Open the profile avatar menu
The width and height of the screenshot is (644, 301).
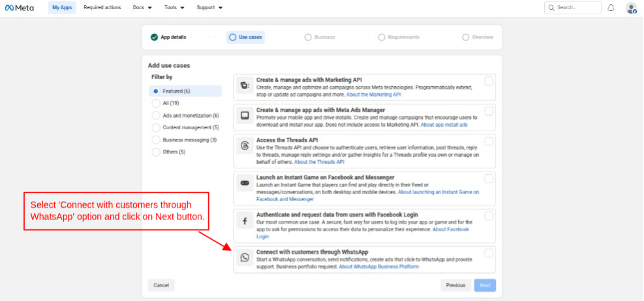631,8
